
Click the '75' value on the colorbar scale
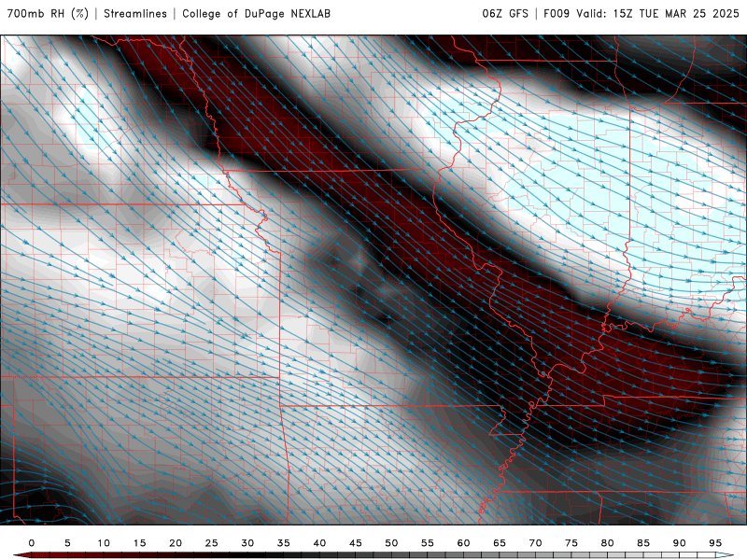point(571,543)
